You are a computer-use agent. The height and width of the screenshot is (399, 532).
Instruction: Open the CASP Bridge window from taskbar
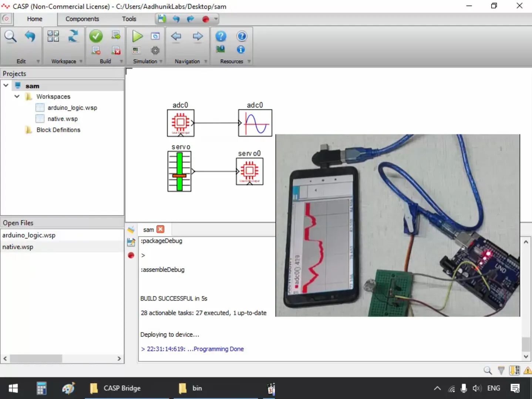point(122,388)
